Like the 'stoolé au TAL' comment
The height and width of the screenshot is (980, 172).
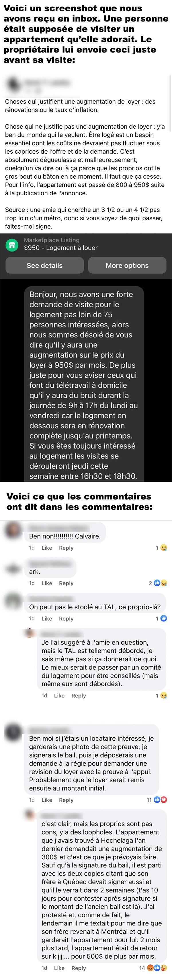(x=47, y=618)
